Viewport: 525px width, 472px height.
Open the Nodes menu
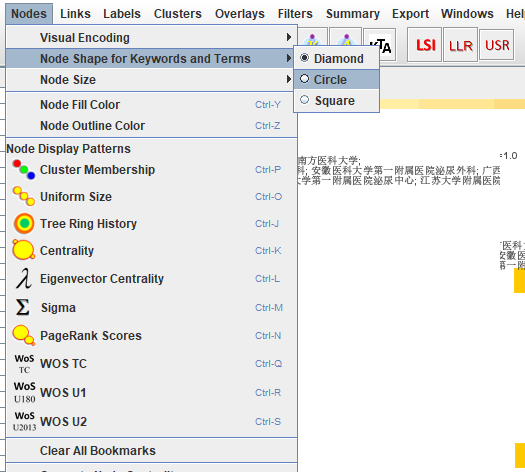(x=29, y=14)
